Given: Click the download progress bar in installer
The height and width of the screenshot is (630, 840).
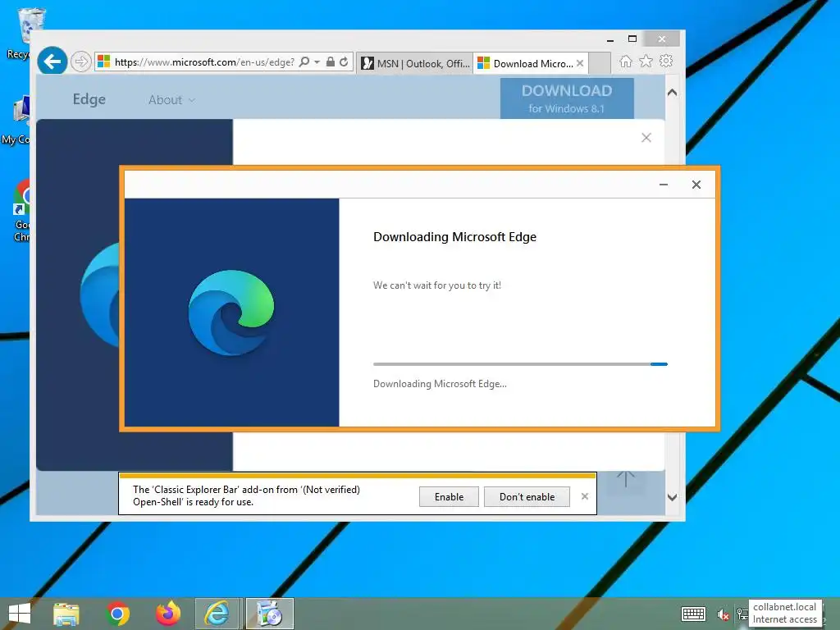Looking at the screenshot, I should pos(520,364).
